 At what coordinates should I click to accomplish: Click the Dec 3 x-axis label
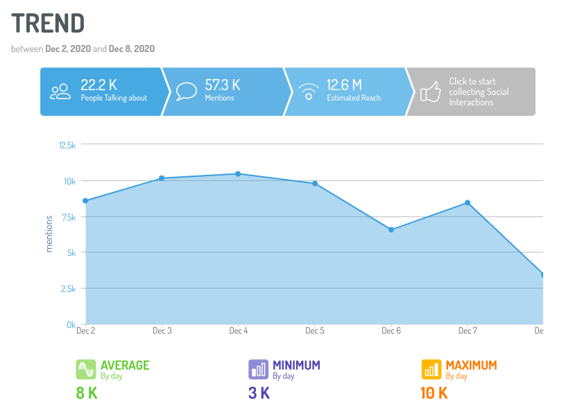tap(162, 331)
